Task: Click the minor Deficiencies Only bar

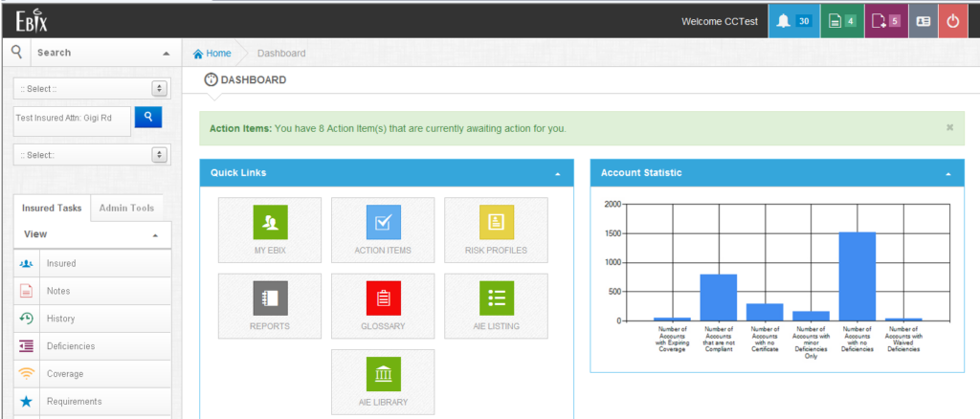Action: tap(811, 316)
